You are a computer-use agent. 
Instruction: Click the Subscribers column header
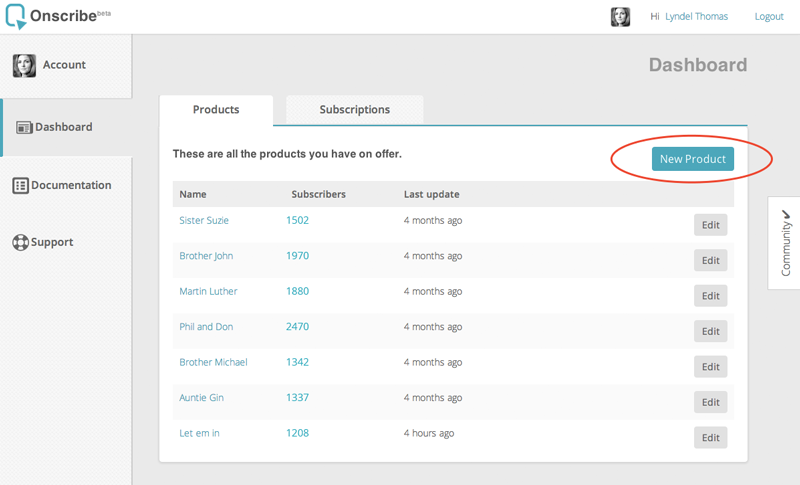pos(318,194)
